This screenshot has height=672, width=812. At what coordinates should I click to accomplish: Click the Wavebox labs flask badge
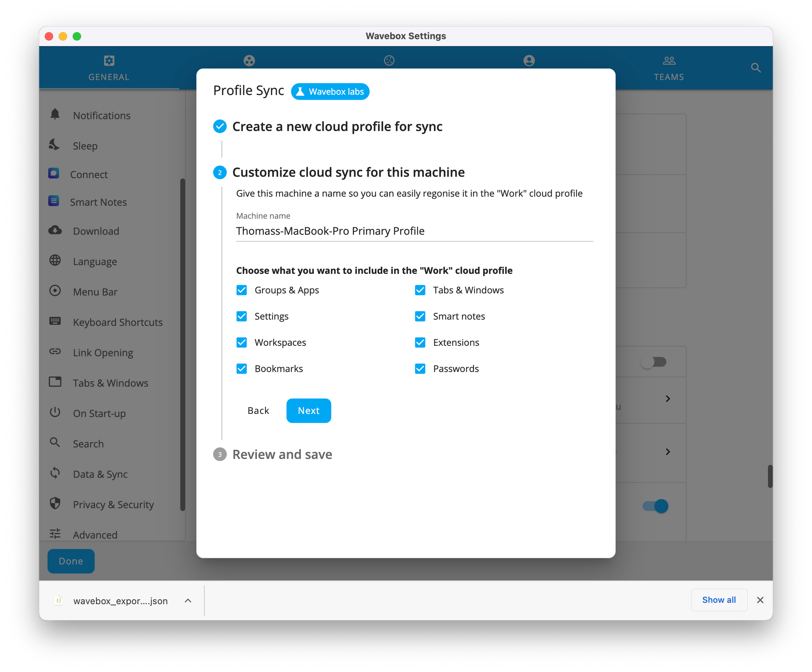[x=330, y=92]
